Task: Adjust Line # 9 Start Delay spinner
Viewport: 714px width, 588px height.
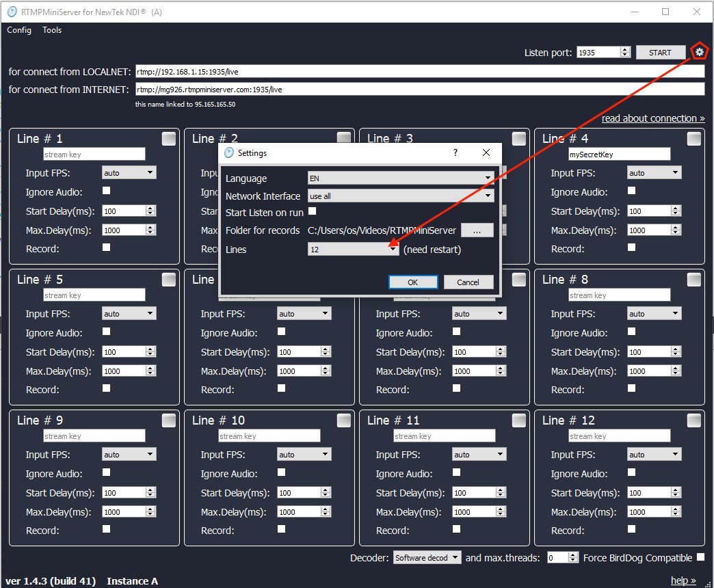Action: coord(150,492)
